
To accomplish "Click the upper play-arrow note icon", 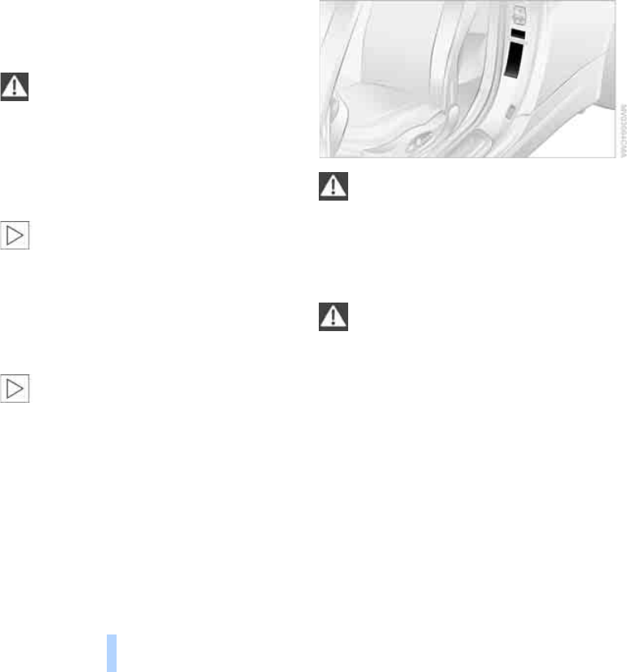I will pos(15,236).
